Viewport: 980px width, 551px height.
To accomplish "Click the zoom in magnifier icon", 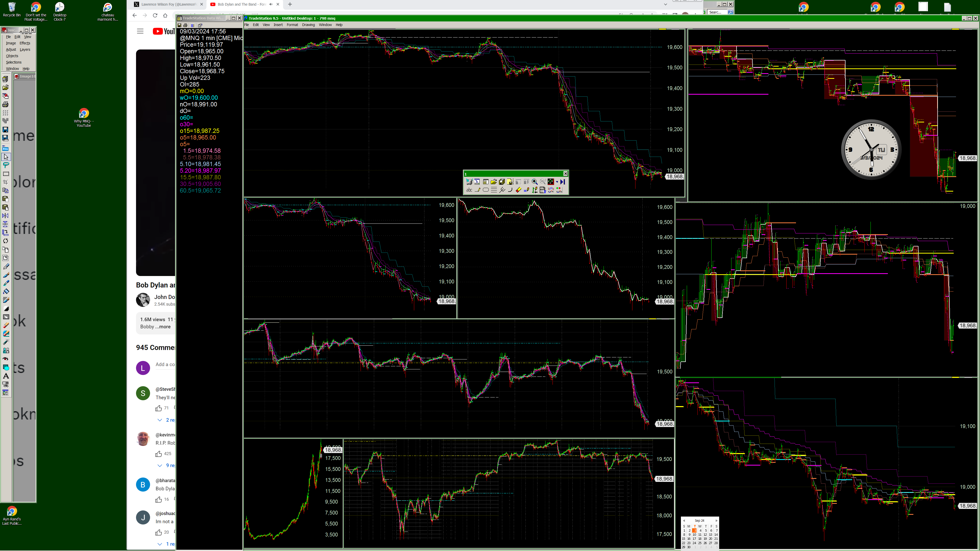I will [x=534, y=182].
